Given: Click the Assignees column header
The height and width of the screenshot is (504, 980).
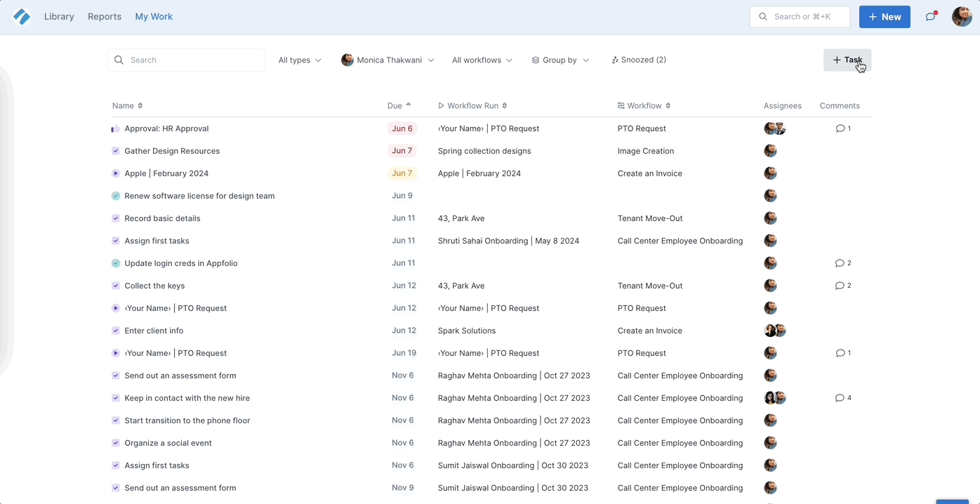Looking at the screenshot, I should pos(783,106).
